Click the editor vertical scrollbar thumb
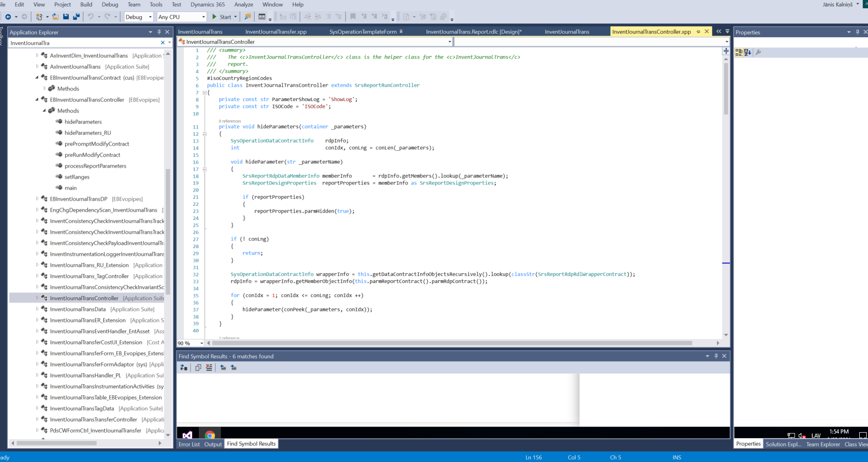 pyautogui.click(x=726, y=89)
